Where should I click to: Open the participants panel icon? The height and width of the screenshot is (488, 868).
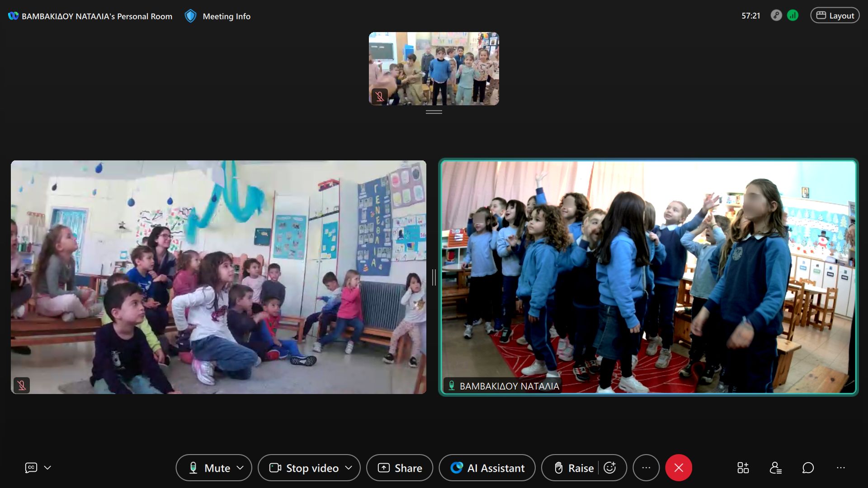tap(776, 468)
